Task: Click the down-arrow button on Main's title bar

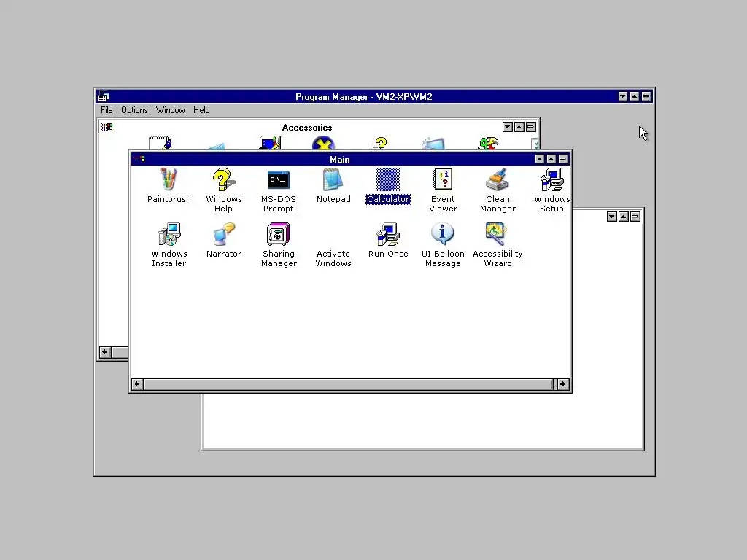Action: 539,159
